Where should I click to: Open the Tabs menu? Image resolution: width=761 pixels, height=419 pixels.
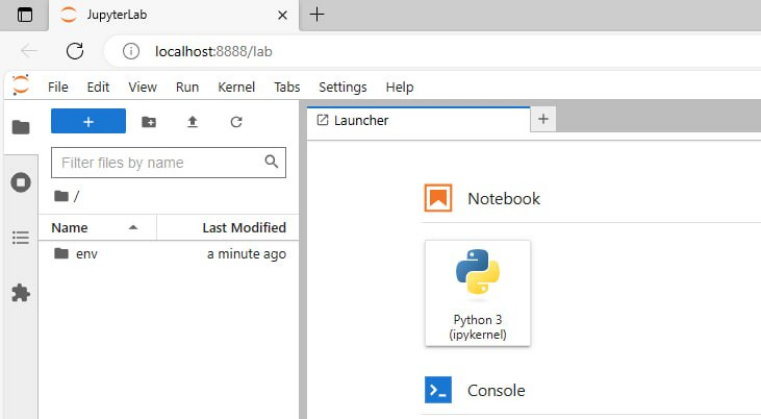click(x=287, y=87)
